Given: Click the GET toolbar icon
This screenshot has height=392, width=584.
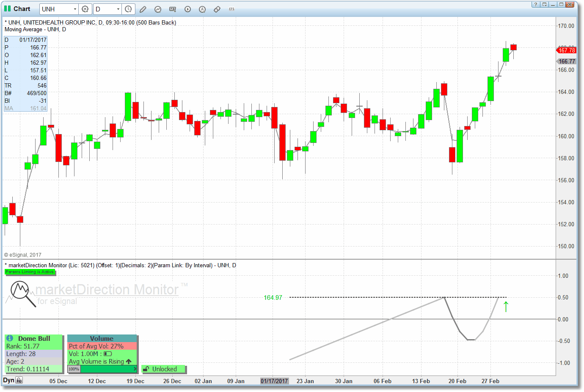Looking at the screenshot, I should pyautogui.click(x=173, y=9).
